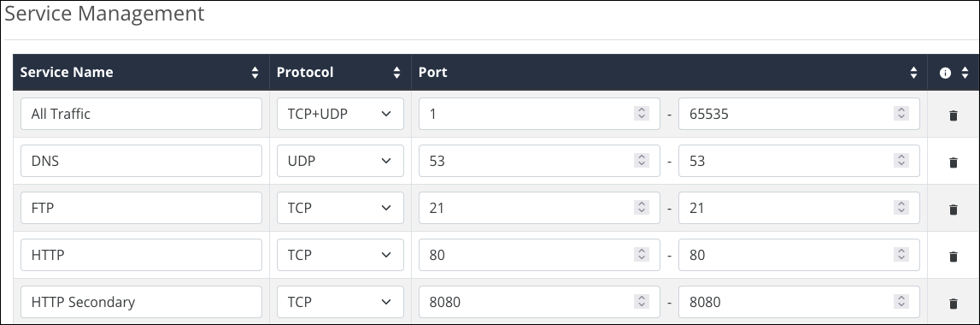Viewport: 980px width, 325px height.
Task: Click the info icon in table header
Action: (945, 73)
